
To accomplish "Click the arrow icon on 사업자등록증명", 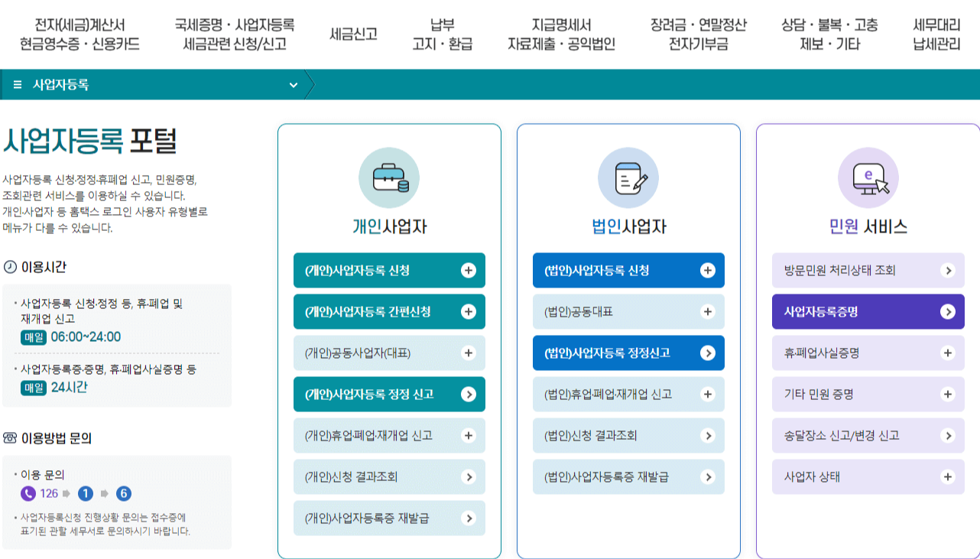I will coord(948,312).
